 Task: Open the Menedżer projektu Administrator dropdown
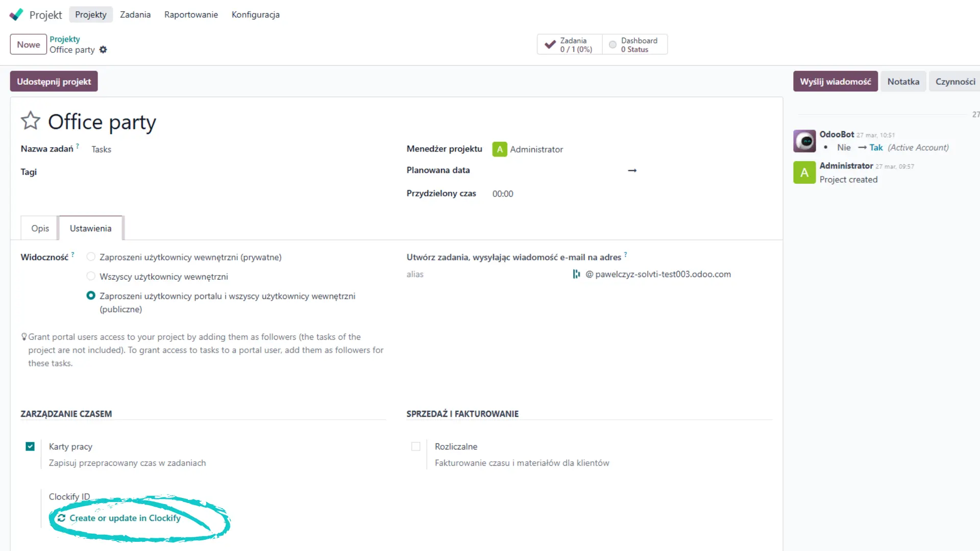coord(536,149)
